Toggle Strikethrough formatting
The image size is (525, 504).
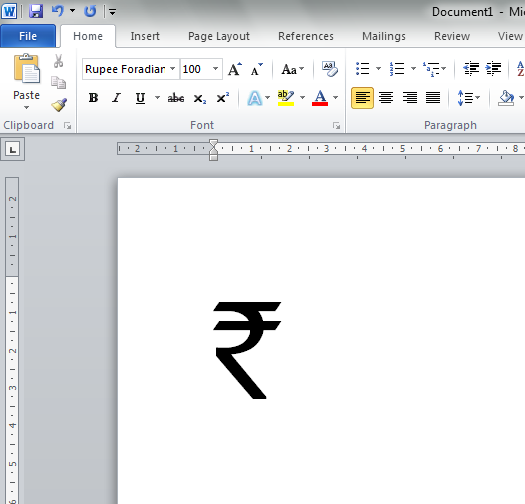click(x=176, y=98)
